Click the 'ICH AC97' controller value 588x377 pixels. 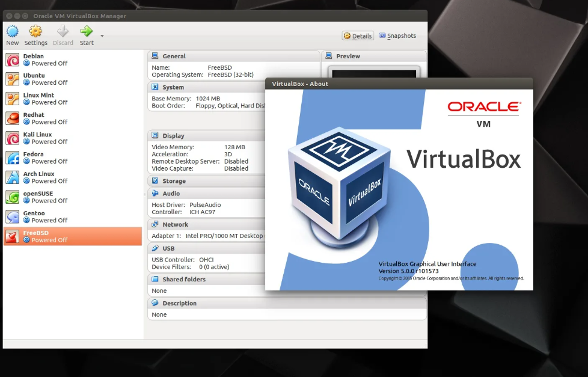point(202,212)
